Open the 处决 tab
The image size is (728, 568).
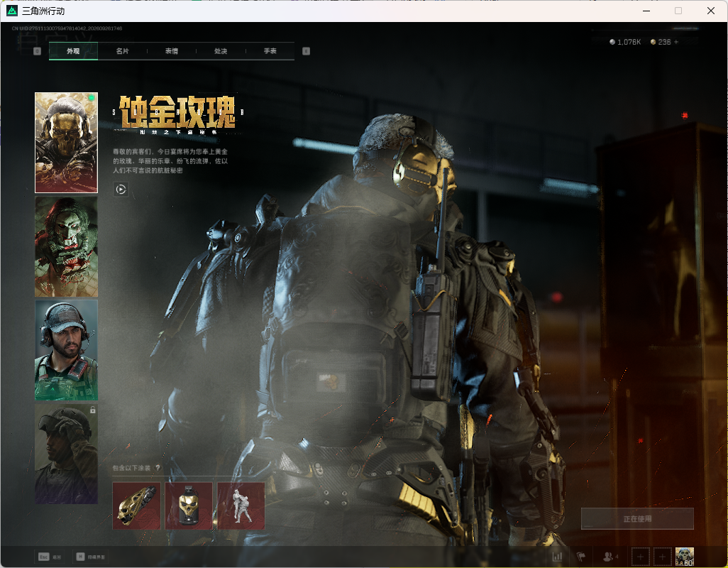pyautogui.click(x=221, y=51)
